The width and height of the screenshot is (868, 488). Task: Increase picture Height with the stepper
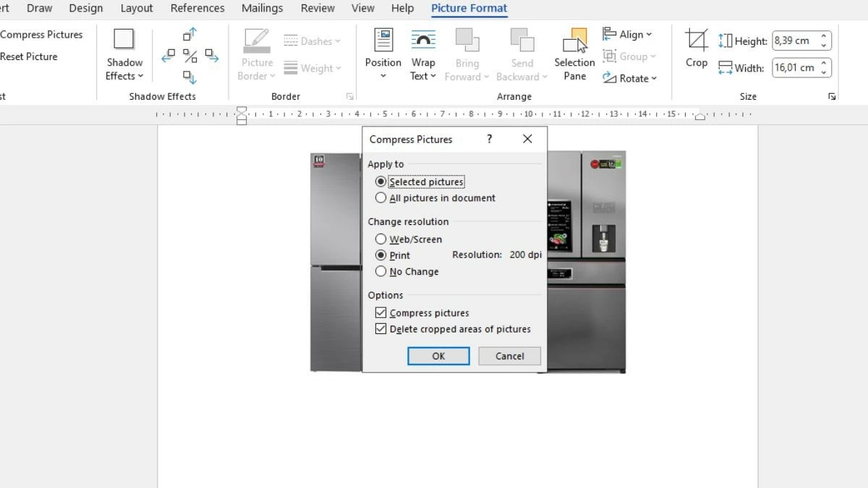(823, 36)
